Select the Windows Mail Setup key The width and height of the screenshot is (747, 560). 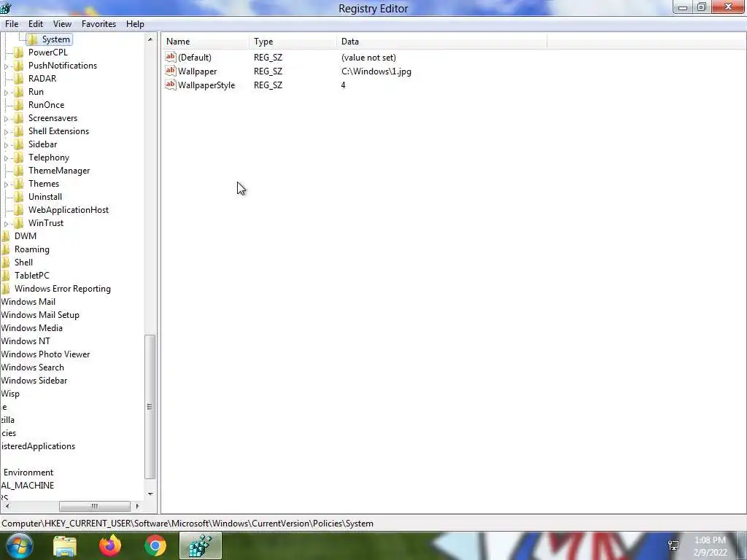click(x=40, y=315)
